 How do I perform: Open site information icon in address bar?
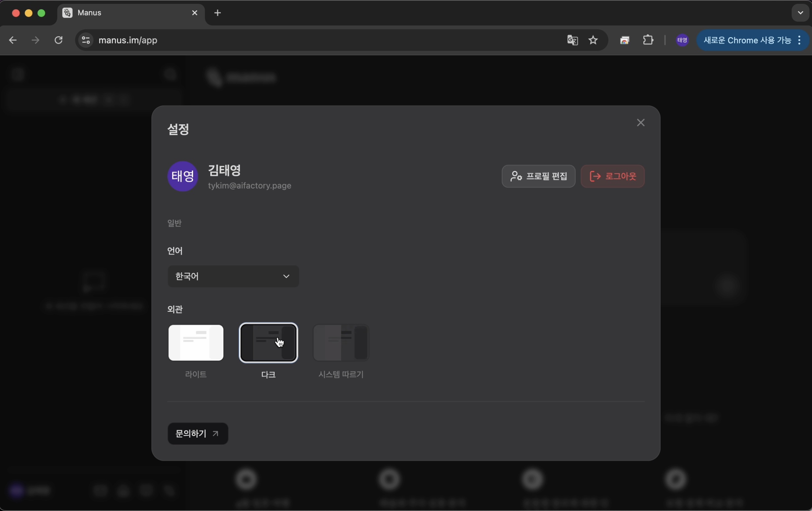(86, 40)
